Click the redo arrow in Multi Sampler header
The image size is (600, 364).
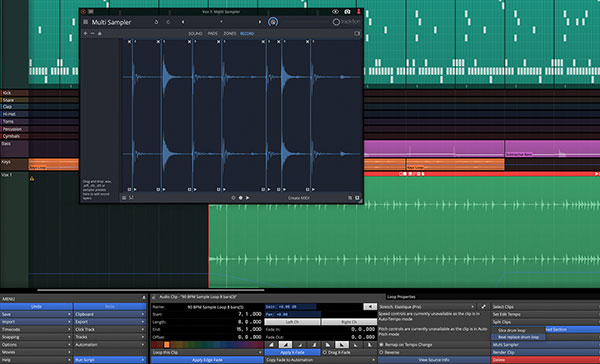click(168, 22)
